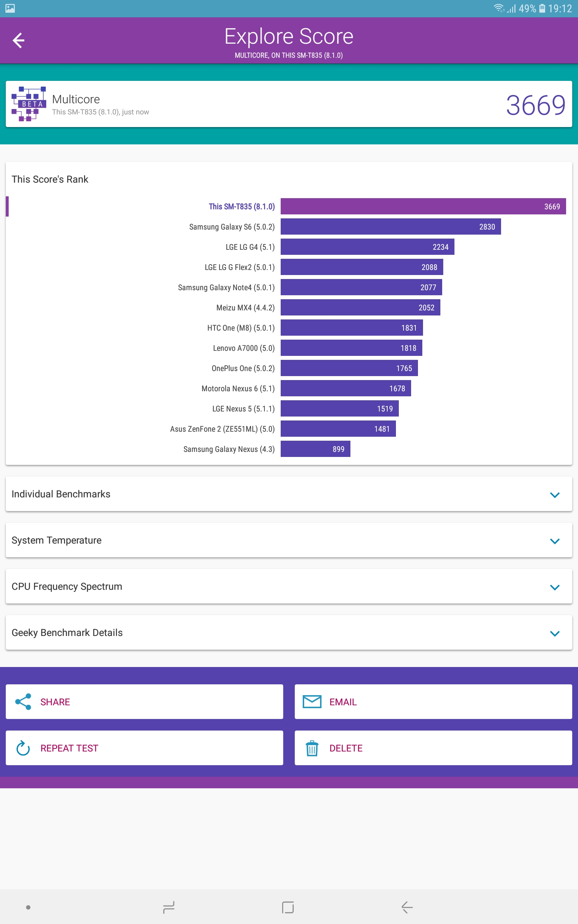Click the EMAIL button
Screen dimensions: 578x924
point(433,701)
